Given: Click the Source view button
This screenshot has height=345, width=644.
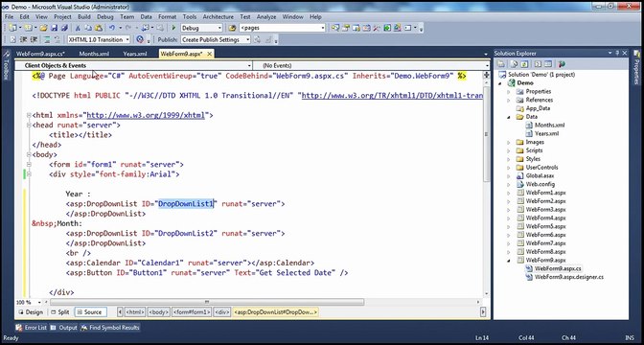Looking at the screenshot, I should [90, 312].
